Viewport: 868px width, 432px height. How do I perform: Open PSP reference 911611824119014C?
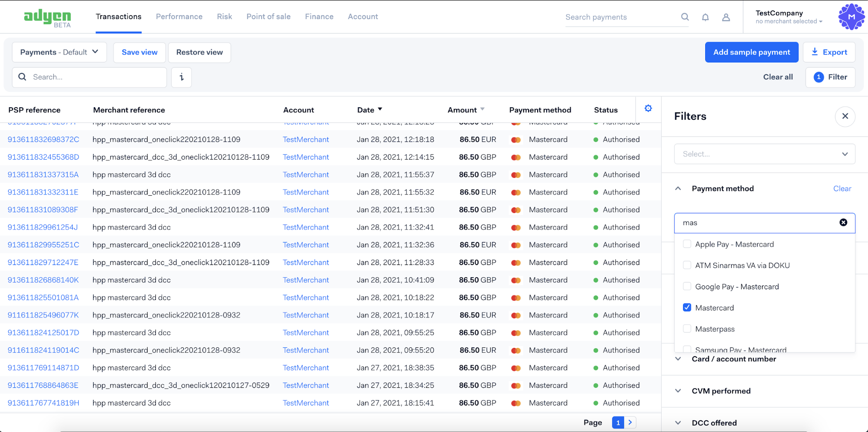click(x=43, y=350)
